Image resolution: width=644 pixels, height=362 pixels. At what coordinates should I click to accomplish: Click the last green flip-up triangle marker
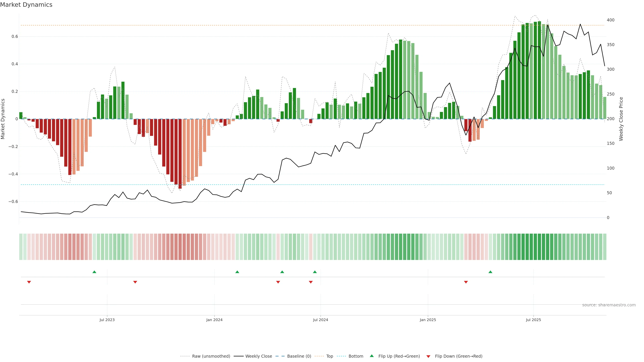pyautogui.click(x=490, y=272)
